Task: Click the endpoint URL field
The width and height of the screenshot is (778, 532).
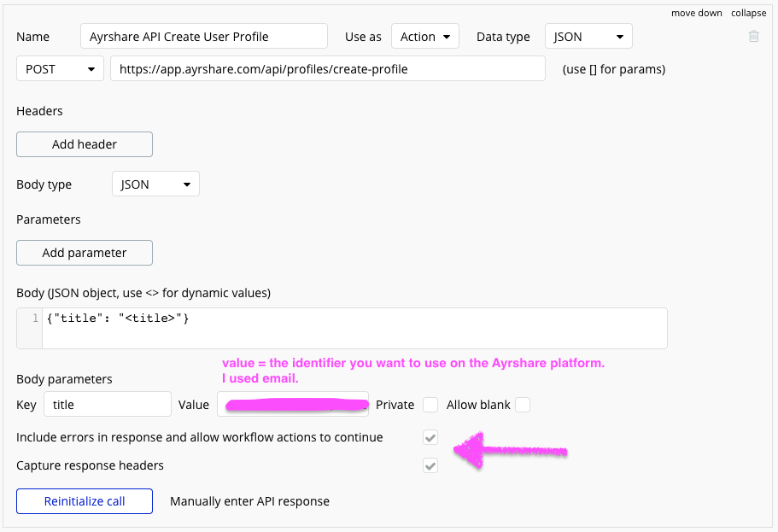Action: (x=327, y=69)
